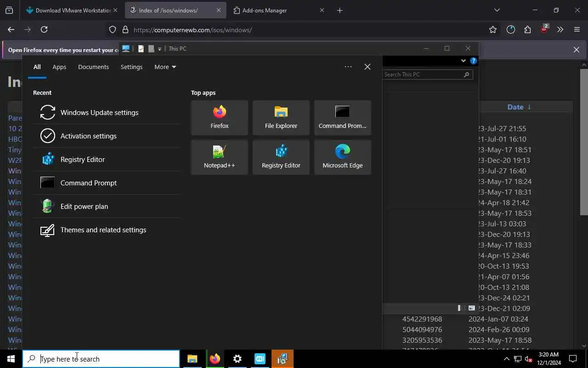Open Command Prompt in Recent list
Viewport: 588px width, 368px height.
[107, 183]
